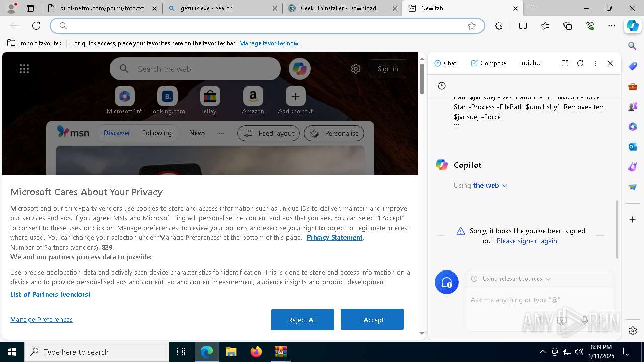The width and height of the screenshot is (644, 362).
Task: Switch to Geek Uninstaller Download tab
Action: pos(343,8)
